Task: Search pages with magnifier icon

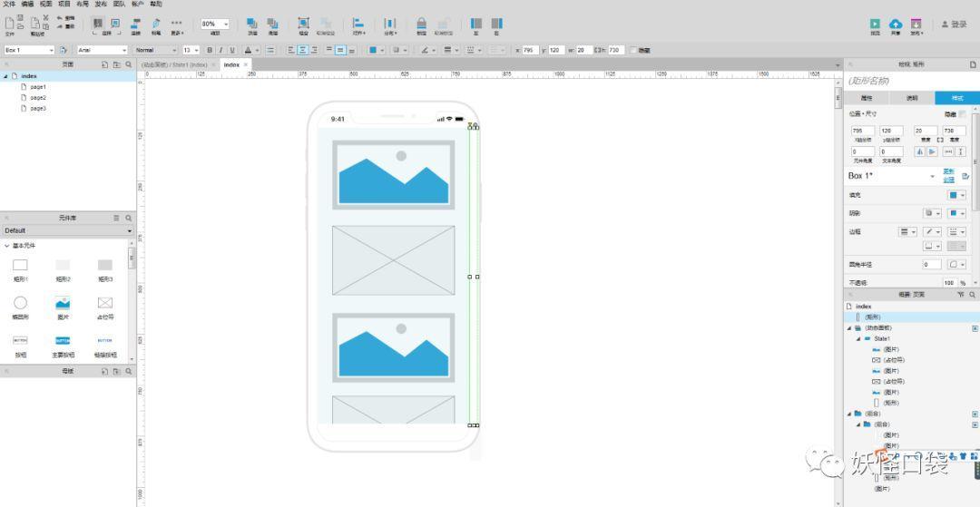Action: pyautogui.click(x=128, y=64)
